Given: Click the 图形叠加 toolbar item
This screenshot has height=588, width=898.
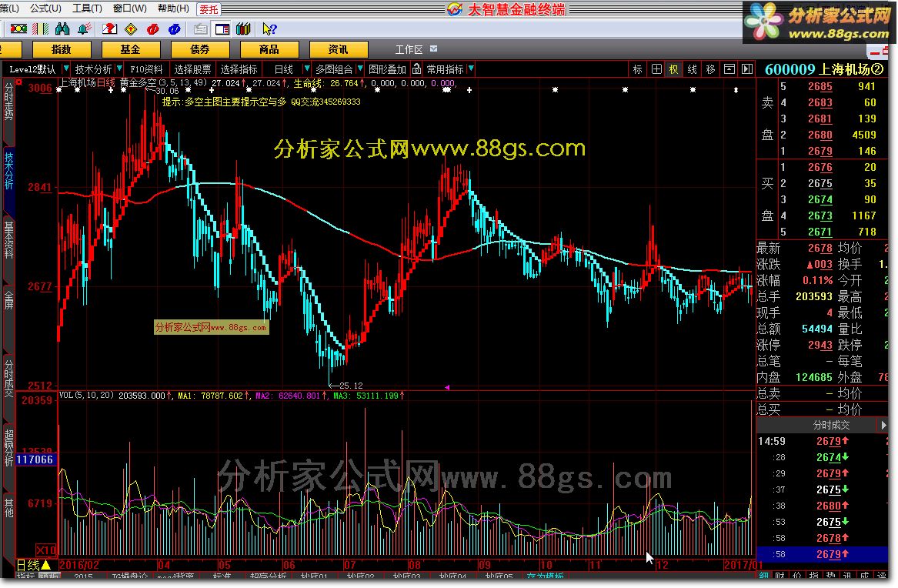Looking at the screenshot, I should point(388,69).
